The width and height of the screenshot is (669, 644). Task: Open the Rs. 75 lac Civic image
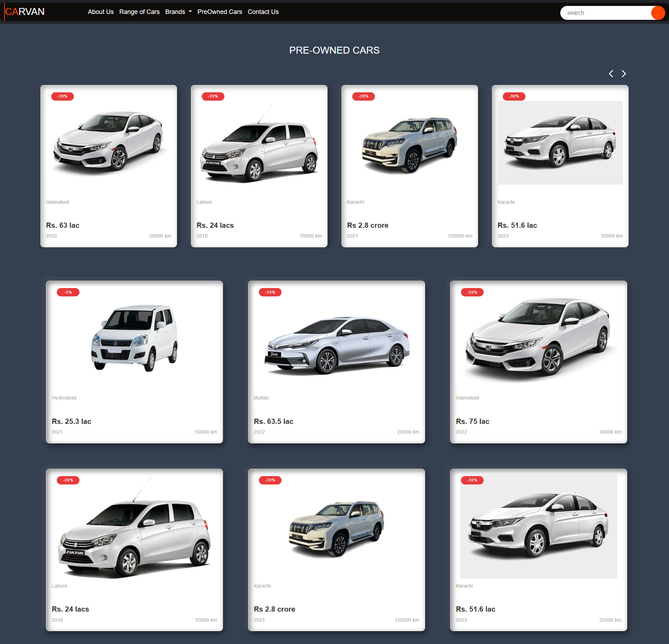pyautogui.click(x=539, y=338)
